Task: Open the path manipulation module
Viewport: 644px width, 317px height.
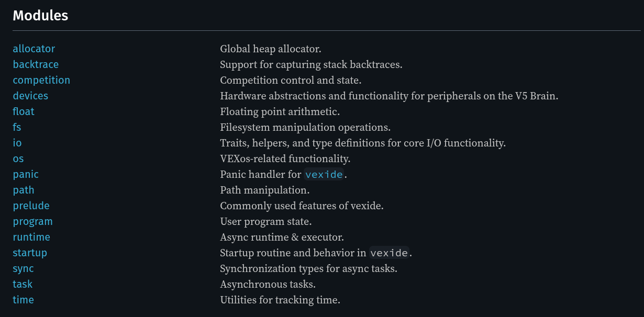Action: tap(24, 190)
